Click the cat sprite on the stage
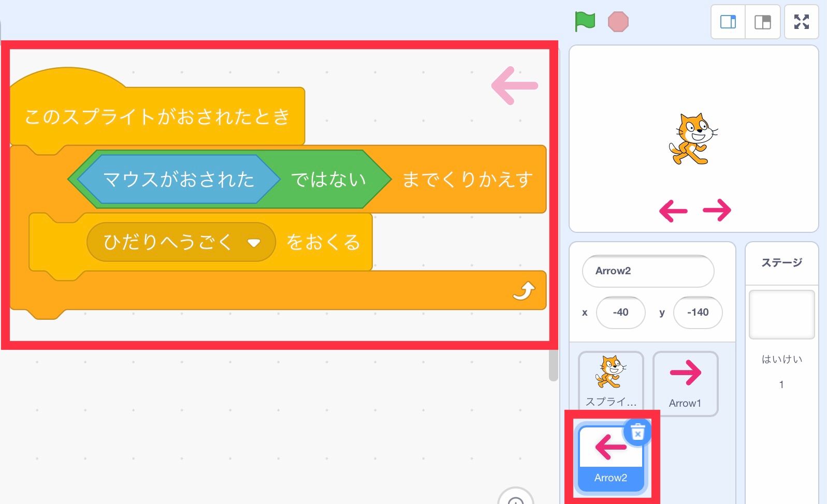Viewport: 827px width, 504px height. point(693,139)
